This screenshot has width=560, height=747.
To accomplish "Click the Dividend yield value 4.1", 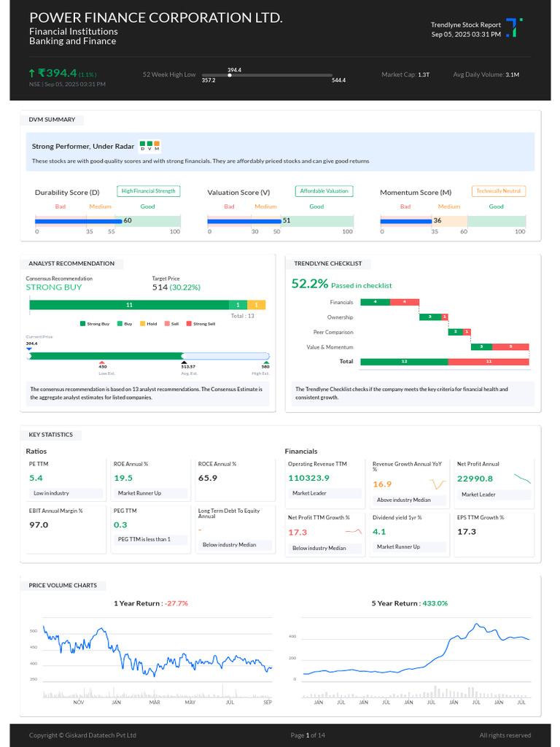I will (379, 532).
